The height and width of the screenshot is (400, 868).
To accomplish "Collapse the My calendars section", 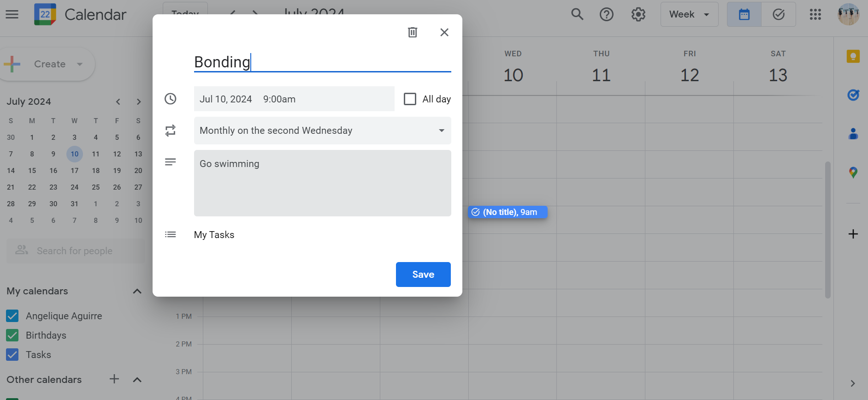I will pyautogui.click(x=137, y=291).
